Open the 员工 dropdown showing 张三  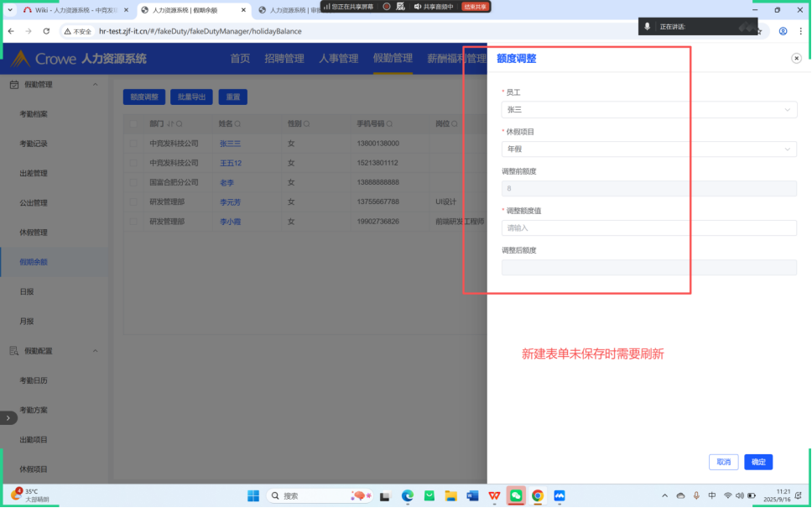[x=649, y=110]
